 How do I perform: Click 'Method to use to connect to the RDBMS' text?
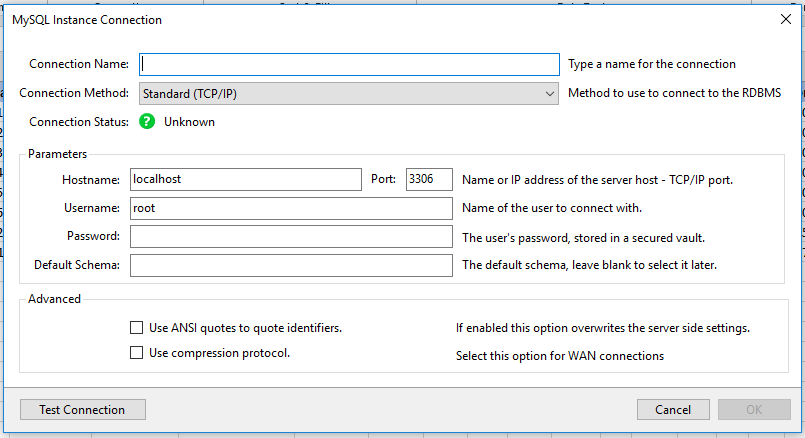(x=674, y=93)
